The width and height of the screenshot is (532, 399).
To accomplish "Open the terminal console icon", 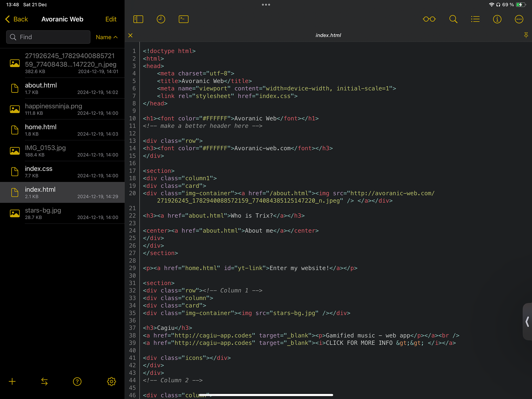I will pos(183,19).
